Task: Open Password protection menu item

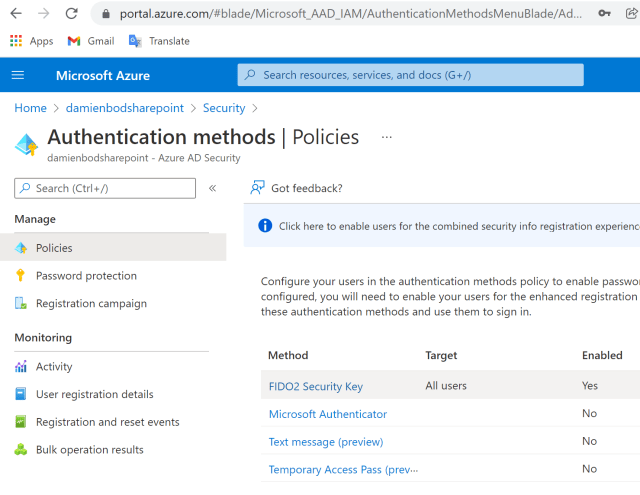Action: (86, 276)
